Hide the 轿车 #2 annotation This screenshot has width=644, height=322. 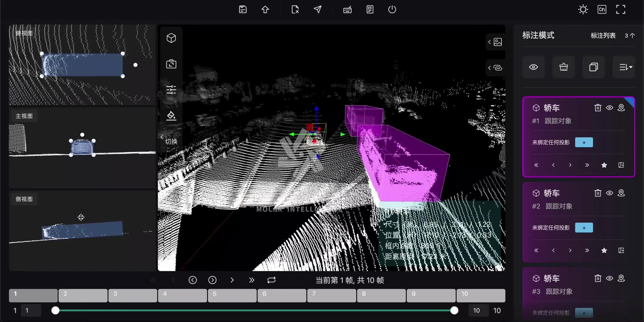609,193
